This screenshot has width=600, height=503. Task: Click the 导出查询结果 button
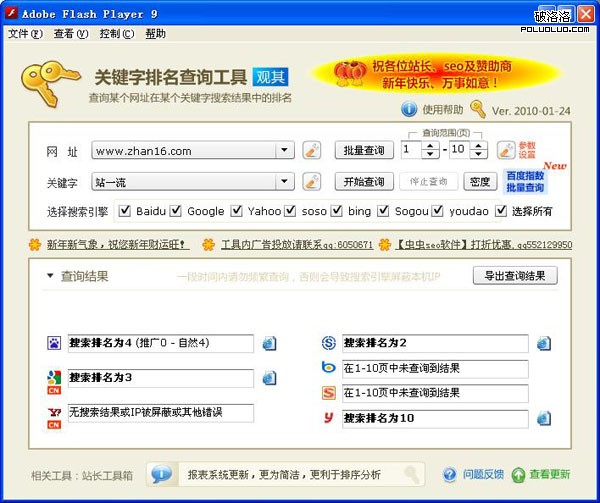(x=514, y=276)
